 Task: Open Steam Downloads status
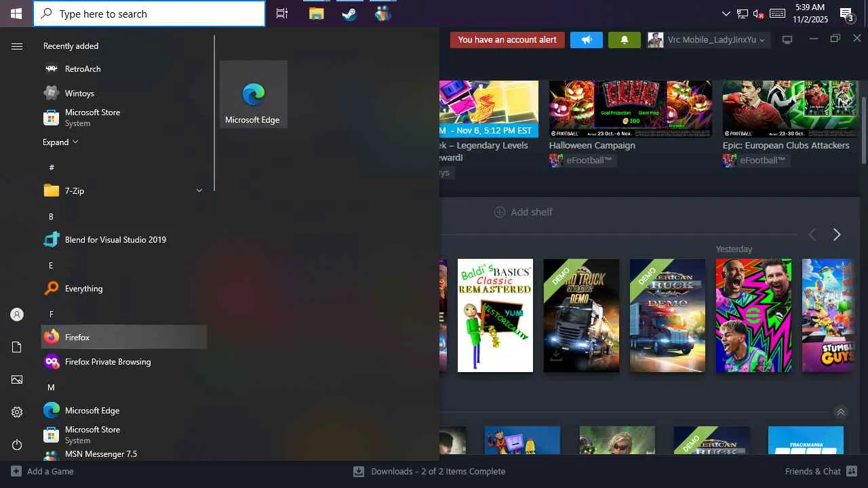pyautogui.click(x=429, y=472)
